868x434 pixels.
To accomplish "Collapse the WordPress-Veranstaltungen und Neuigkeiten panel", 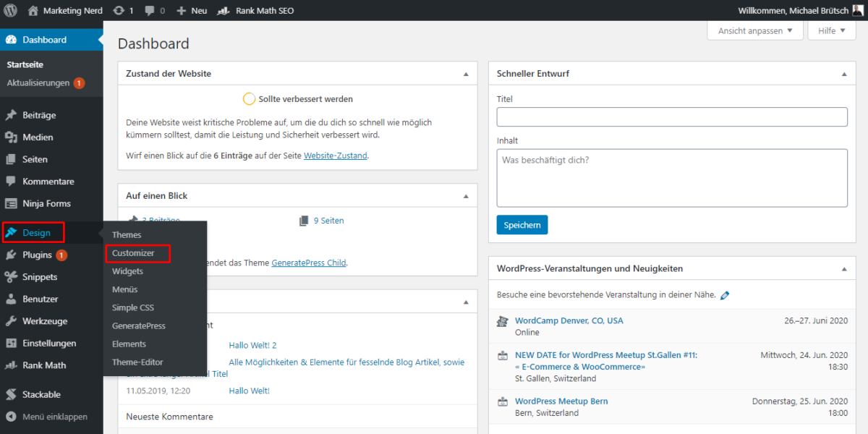I will (x=844, y=268).
